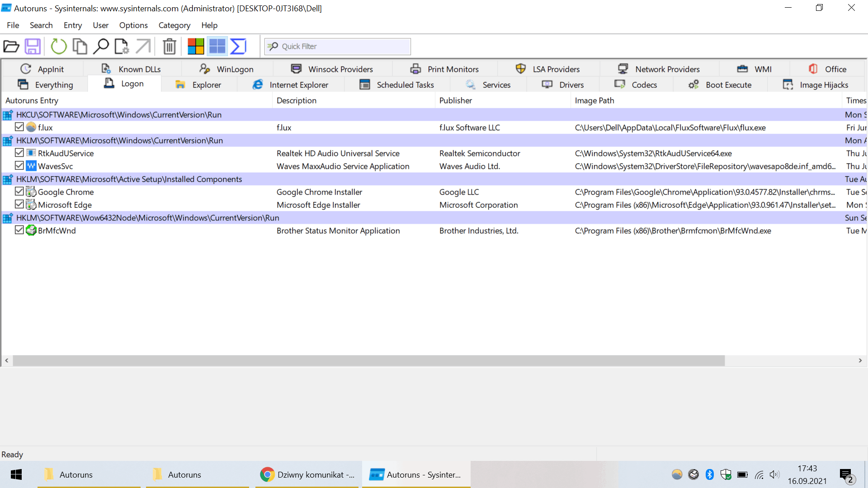Click inside the Quick Filter field
The image size is (868, 488).
(344, 47)
